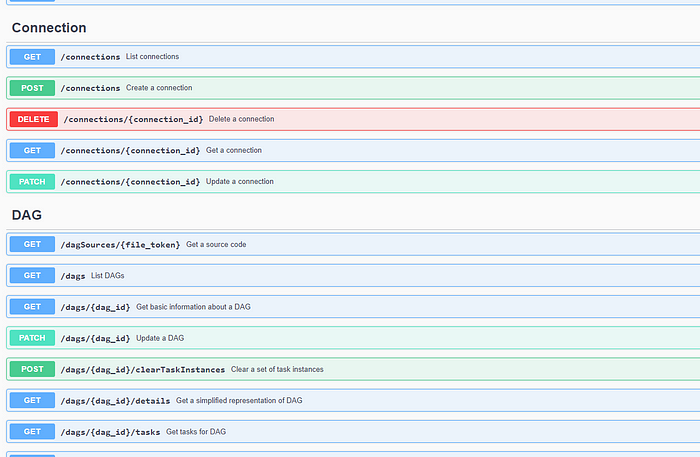The height and width of the screenshot is (457, 700).
Task: Collapse the DAG section heading
Action: (27, 215)
